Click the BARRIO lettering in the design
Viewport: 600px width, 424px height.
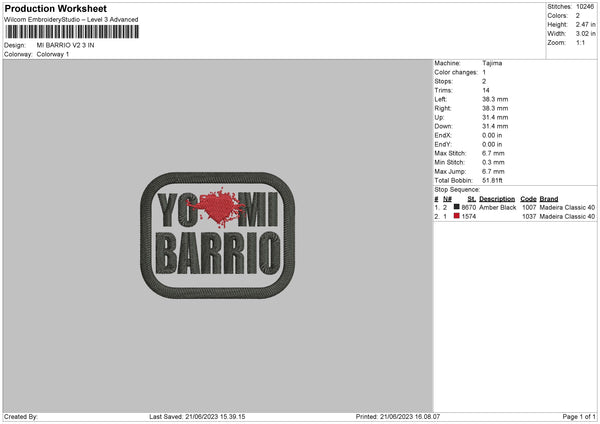[x=218, y=253]
